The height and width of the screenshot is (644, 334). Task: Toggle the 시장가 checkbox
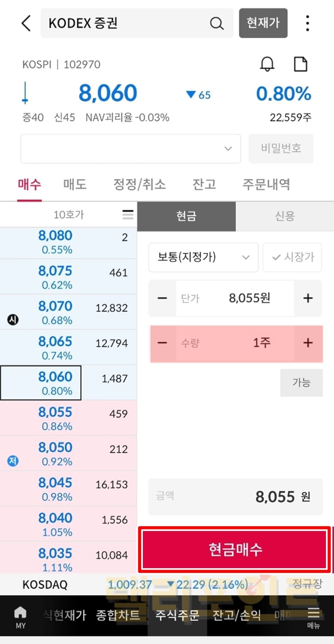click(x=292, y=257)
